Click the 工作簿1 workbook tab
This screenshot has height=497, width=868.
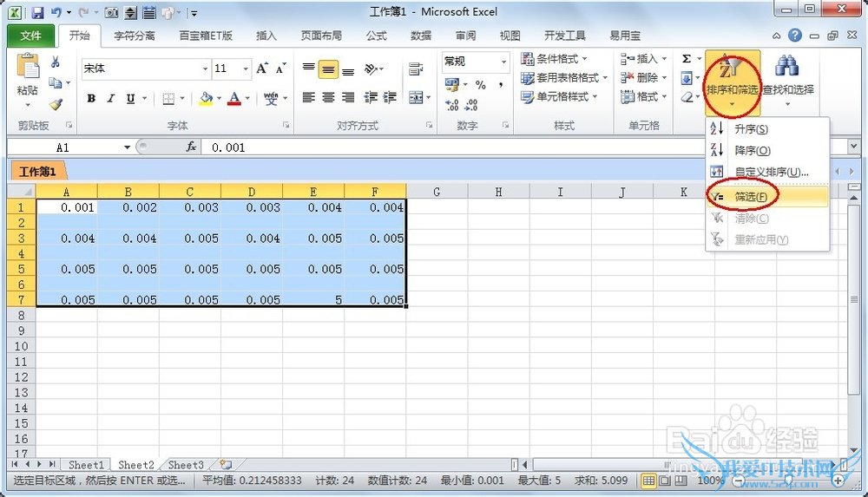(x=37, y=172)
